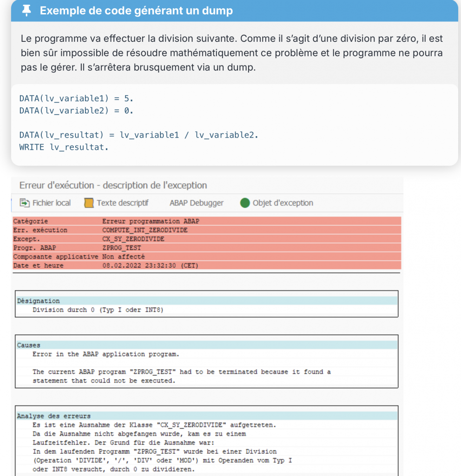Click the CX_SY_ZERODIVIDE exception value

(x=133, y=239)
